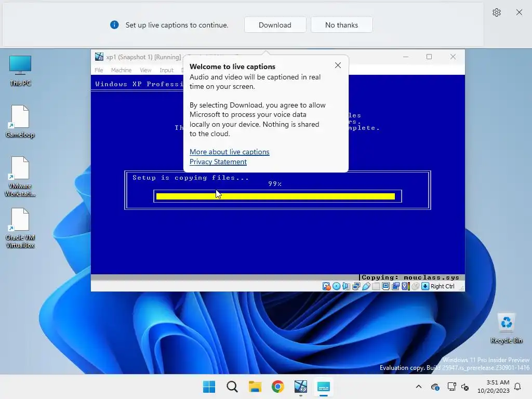Click VMware Workstation desktop shortcut

coord(20,177)
